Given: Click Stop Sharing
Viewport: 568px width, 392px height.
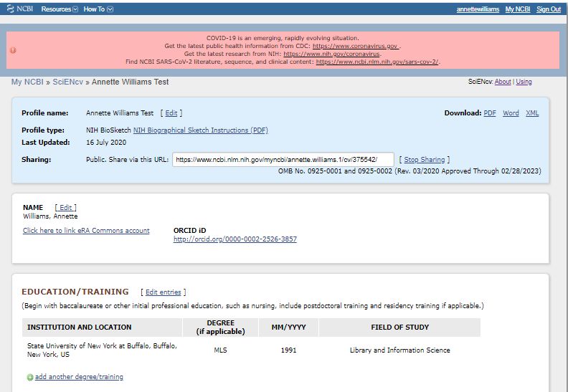Looking at the screenshot, I should click(x=424, y=160).
